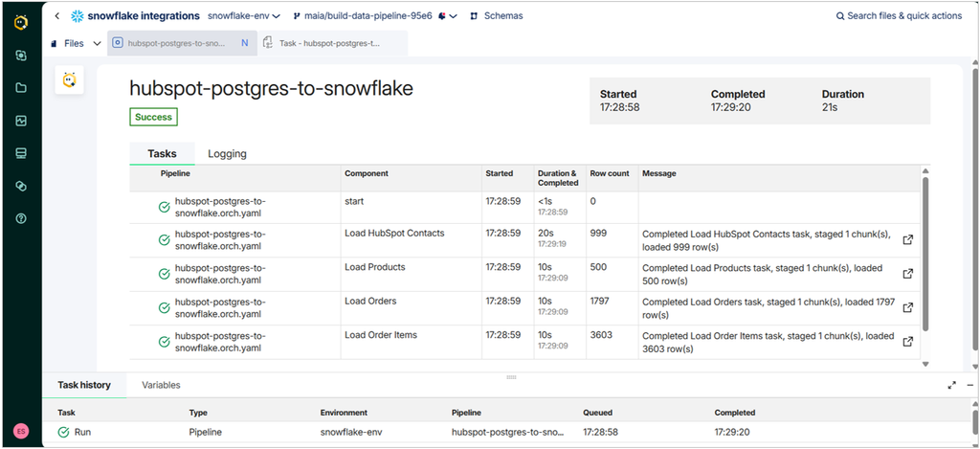This screenshot has width=980, height=449.
Task: Open Load Products message details icon
Action: 908,273
